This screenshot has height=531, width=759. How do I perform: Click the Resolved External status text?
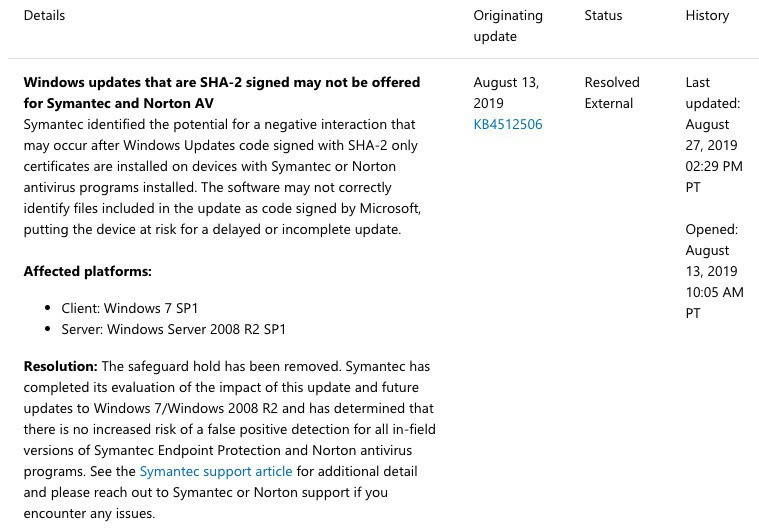pos(612,92)
